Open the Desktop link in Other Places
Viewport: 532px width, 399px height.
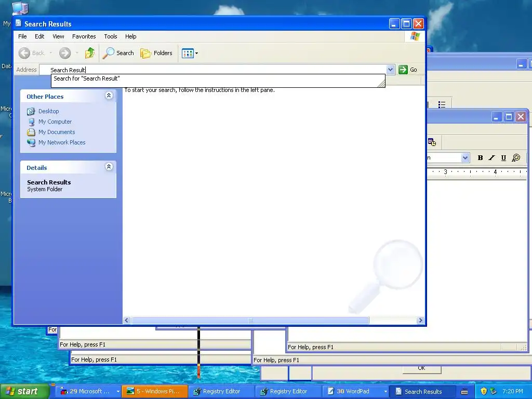[48, 111]
